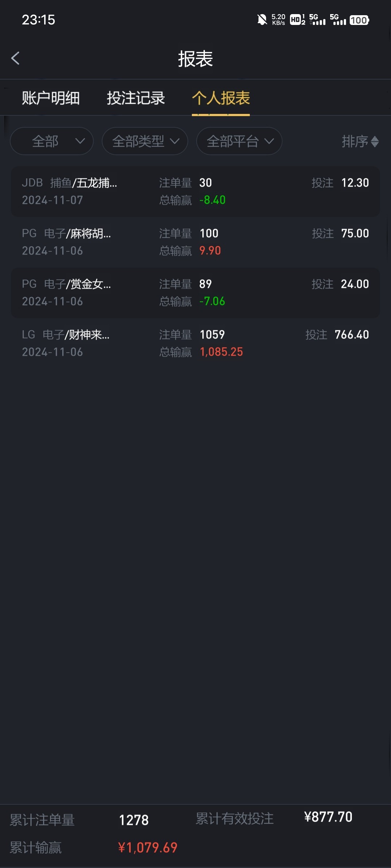Image resolution: width=391 pixels, height=868 pixels.
Task: Open the 全部 time filter dropdown
Action: click(x=52, y=141)
